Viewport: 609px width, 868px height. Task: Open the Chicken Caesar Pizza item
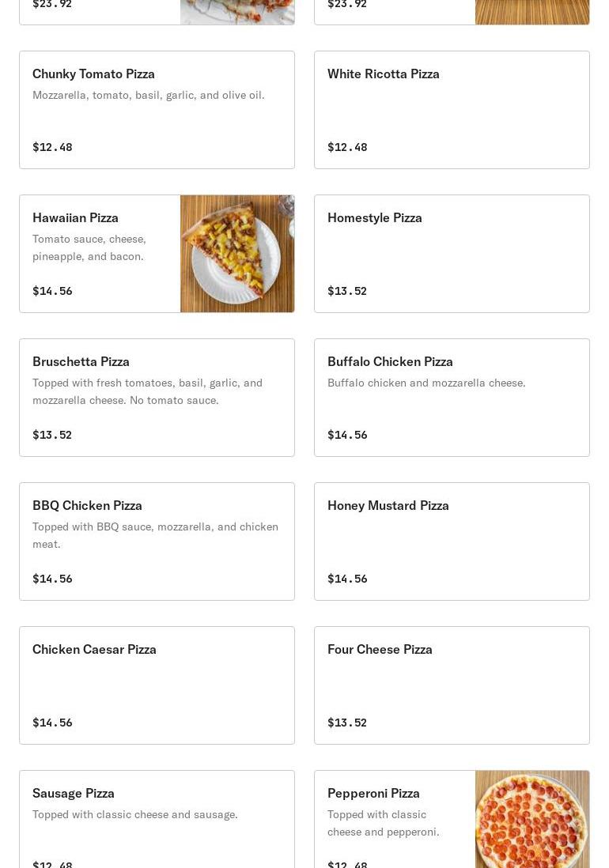(x=157, y=685)
